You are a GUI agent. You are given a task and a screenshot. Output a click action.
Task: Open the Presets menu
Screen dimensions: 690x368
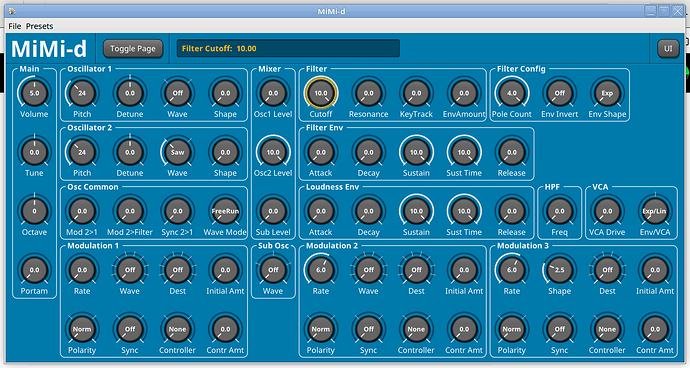[39, 26]
